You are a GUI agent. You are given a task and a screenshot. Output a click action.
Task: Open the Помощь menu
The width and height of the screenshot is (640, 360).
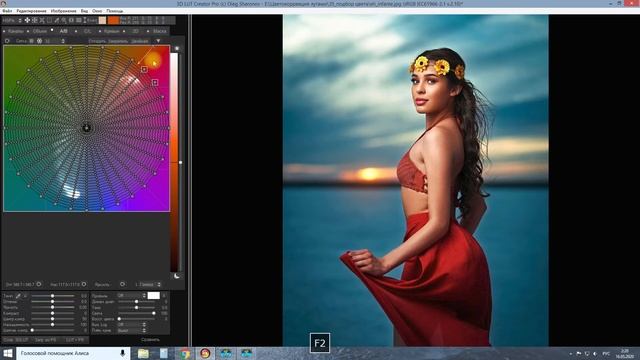click(115, 11)
